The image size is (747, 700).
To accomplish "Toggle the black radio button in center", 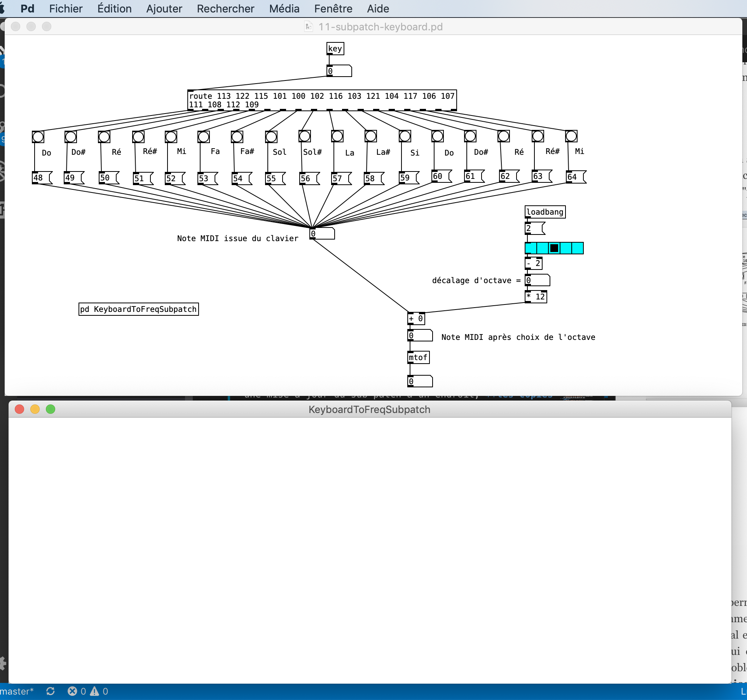I will pyautogui.click(x=554, y=247).
